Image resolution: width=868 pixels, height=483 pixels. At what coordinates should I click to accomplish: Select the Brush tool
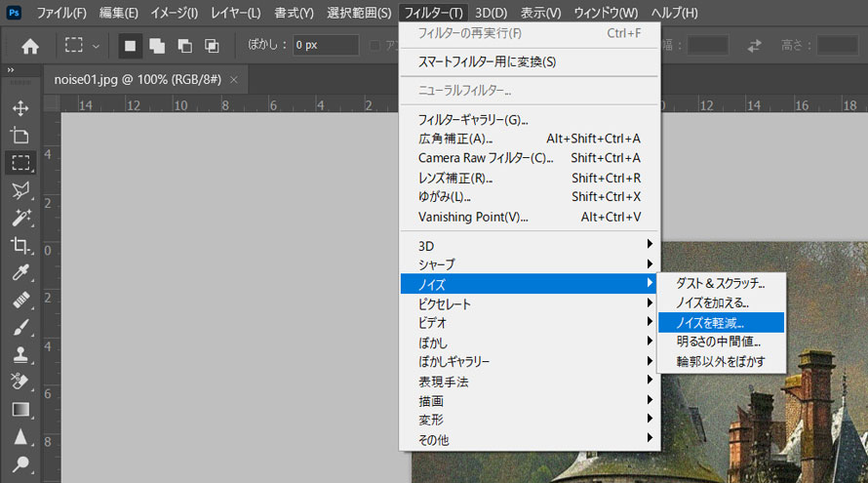tap(20, 327)
